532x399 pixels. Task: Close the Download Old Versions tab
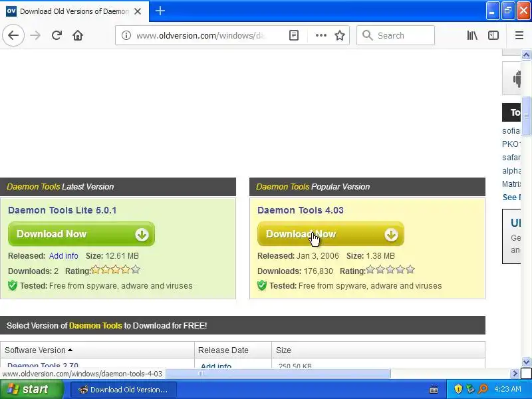pos(138,11)
